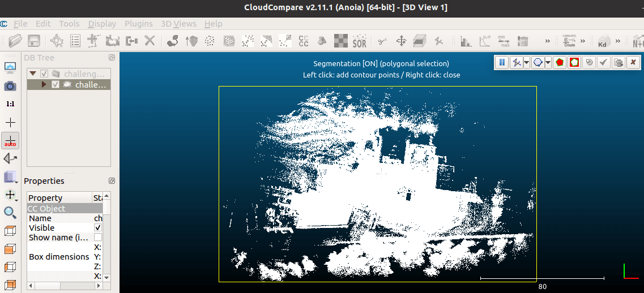Screen dimensions: 644x293
Task: Reset segmentation with the circular arrow icon
Action: tap(590, 62)
